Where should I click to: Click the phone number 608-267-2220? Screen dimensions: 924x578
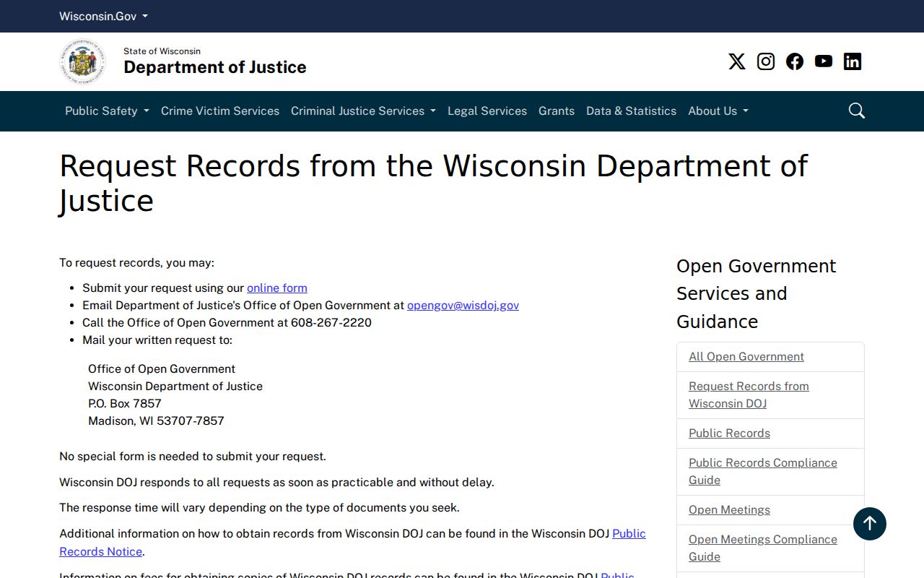point(331,322)
